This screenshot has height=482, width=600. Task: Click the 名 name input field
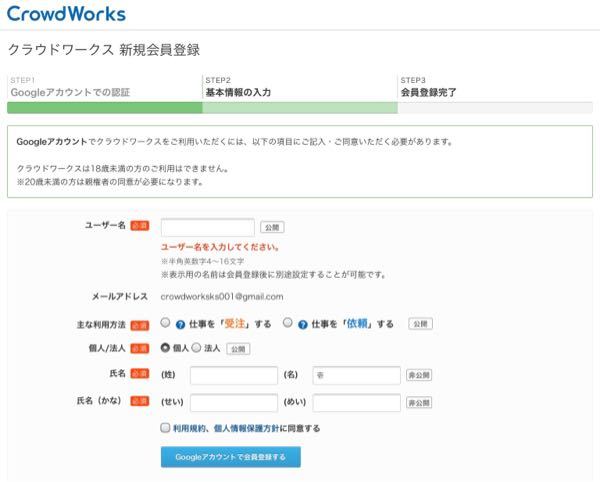357,375
